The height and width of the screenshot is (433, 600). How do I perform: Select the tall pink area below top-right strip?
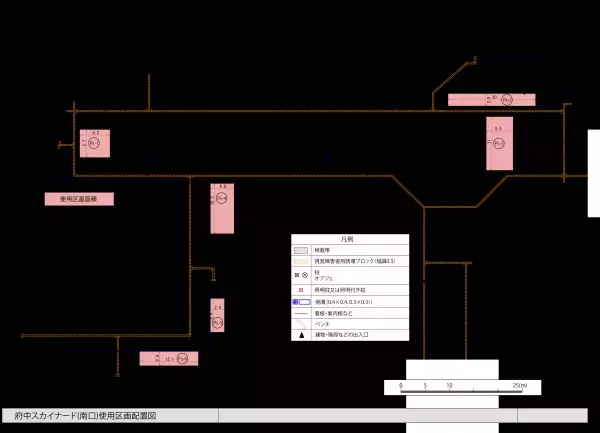point(499,143)
